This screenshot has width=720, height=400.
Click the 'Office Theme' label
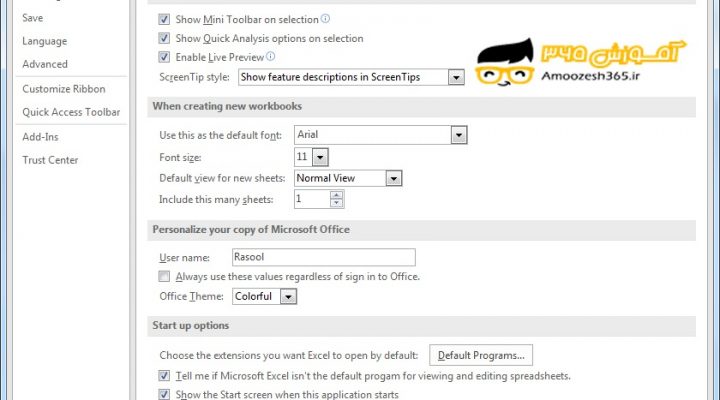191,296
